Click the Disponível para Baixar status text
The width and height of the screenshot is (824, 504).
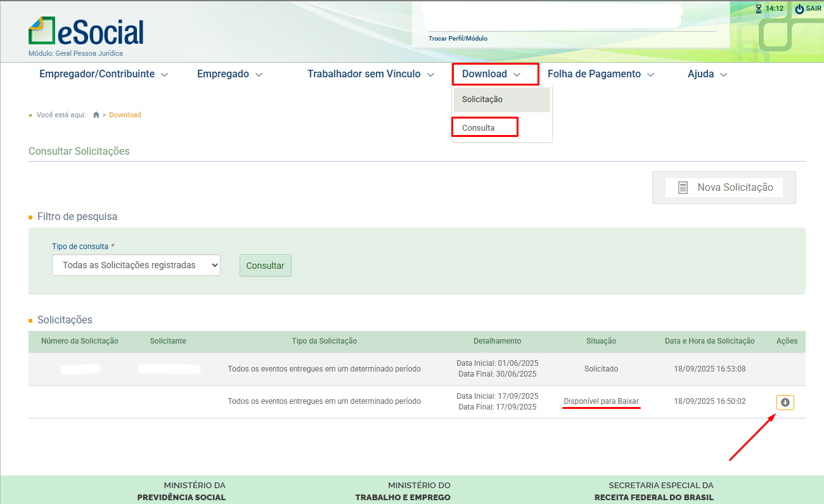601,401
